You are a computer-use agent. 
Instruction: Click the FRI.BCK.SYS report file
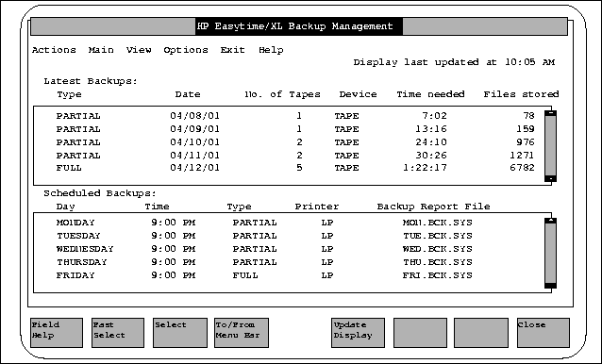coord(437,275)
